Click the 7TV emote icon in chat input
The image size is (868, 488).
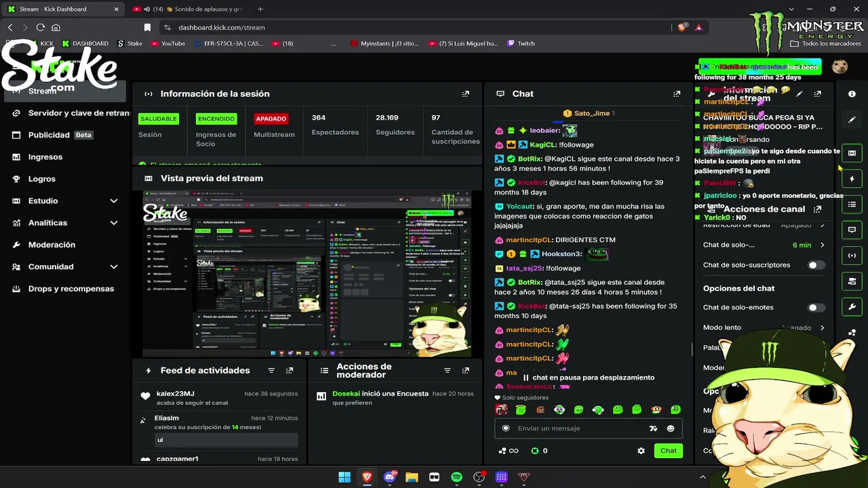point(653,428)
